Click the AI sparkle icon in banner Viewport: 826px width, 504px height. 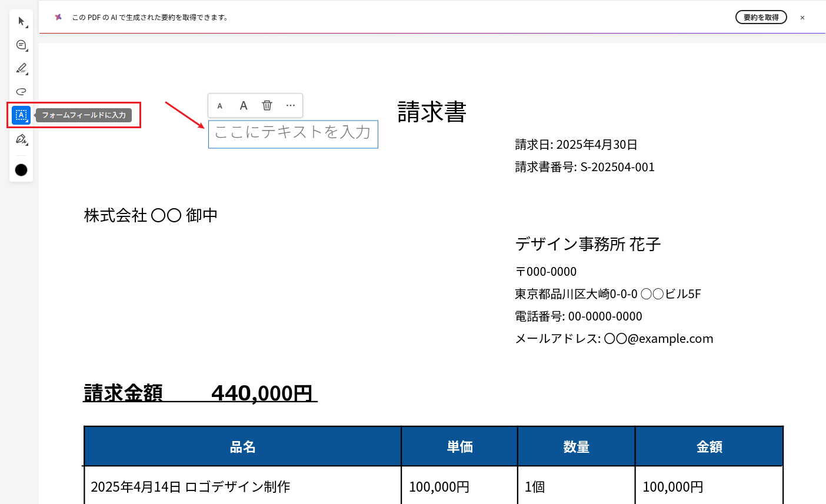pos(58,17)
